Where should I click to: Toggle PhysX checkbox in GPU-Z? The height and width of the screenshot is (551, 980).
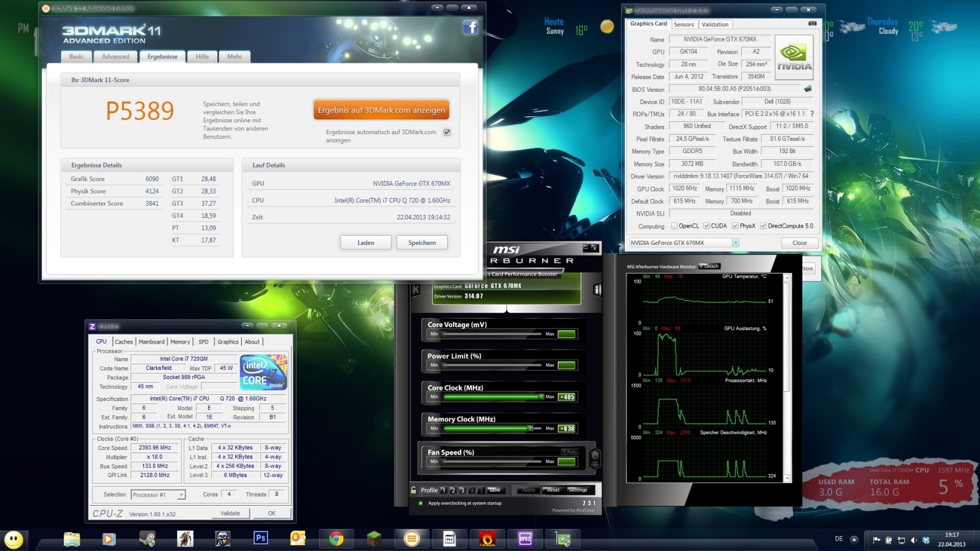point(735,226)
